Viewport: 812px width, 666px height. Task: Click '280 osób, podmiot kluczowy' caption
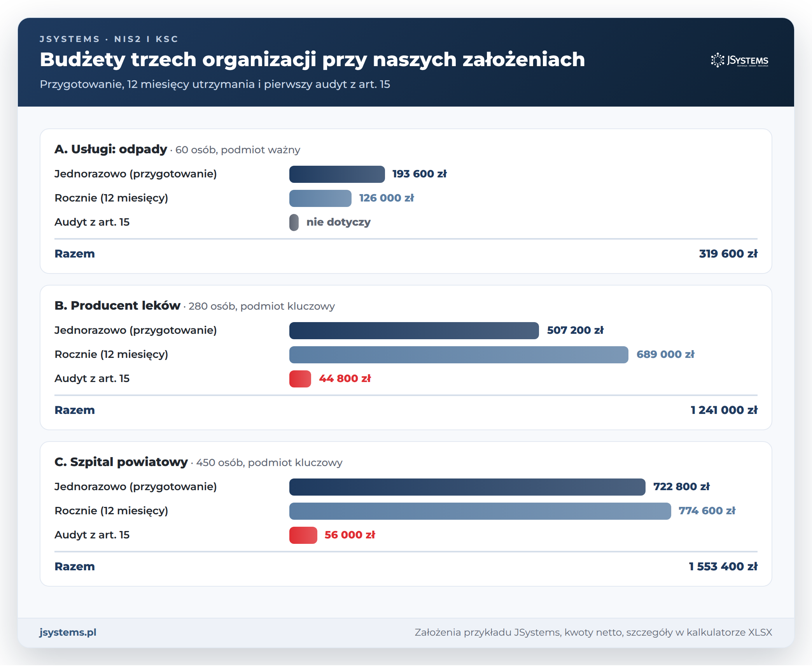262,306
